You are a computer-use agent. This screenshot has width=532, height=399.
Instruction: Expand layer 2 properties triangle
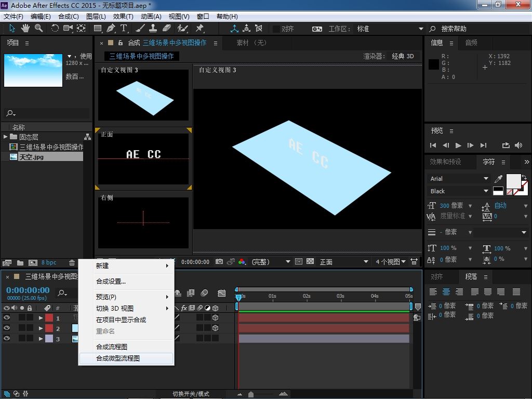[x=41, y=328]
